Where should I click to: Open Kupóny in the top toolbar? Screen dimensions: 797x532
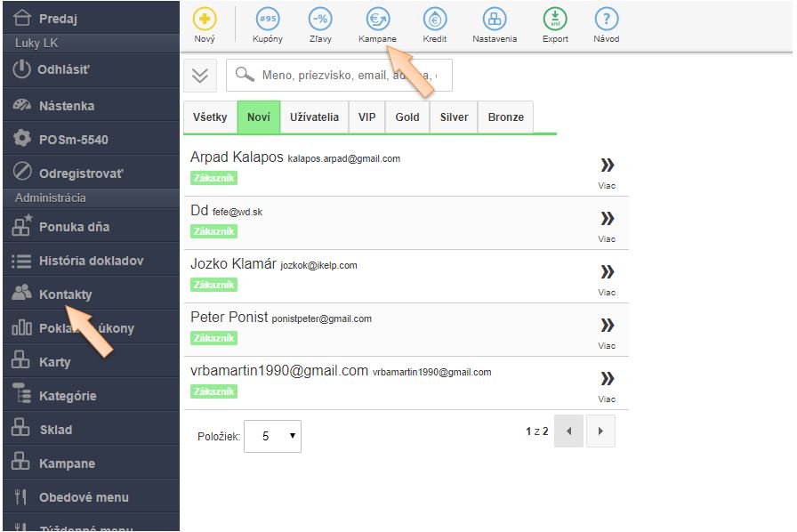pyautogui.click(x=268, y=20)
